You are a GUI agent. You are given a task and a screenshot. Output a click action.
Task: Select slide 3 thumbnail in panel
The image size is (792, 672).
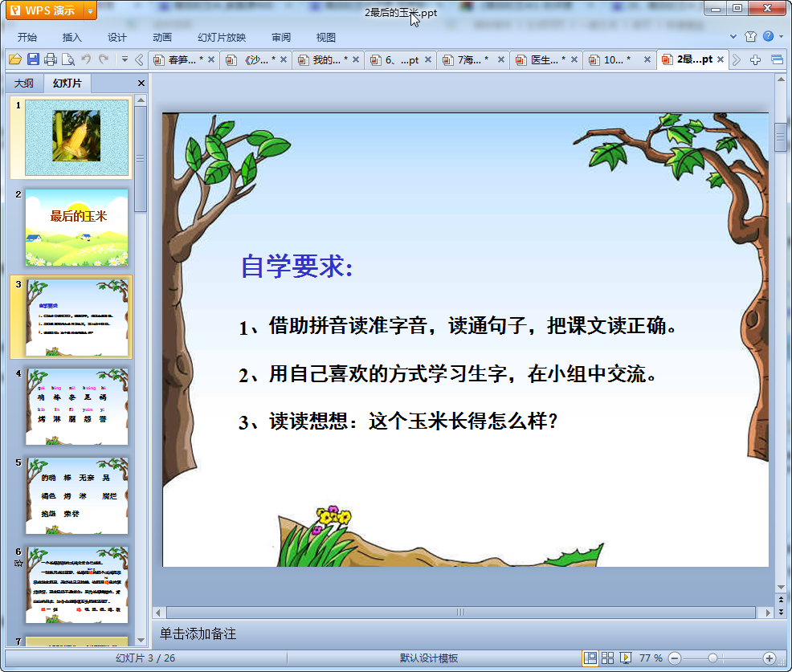click(77, 317)
